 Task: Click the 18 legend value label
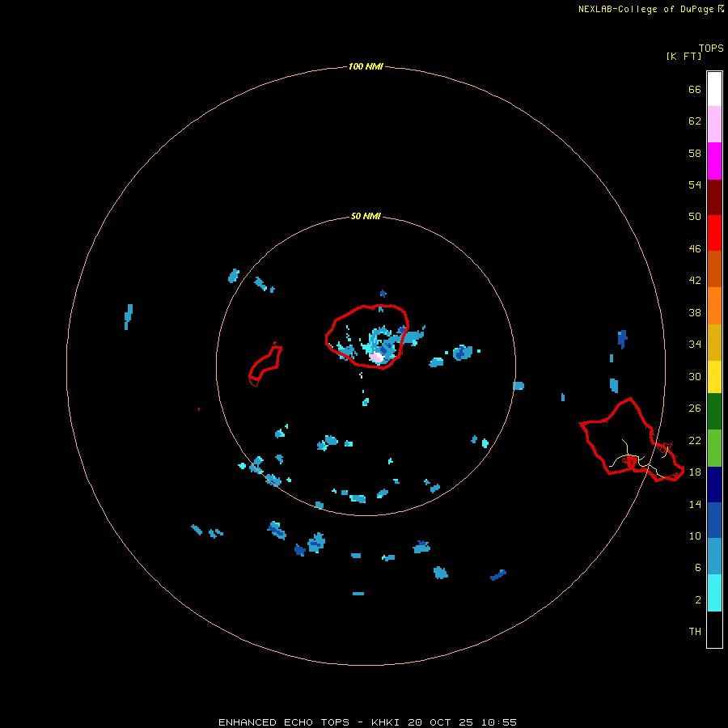pyautogui.click(x=695, y=472)
